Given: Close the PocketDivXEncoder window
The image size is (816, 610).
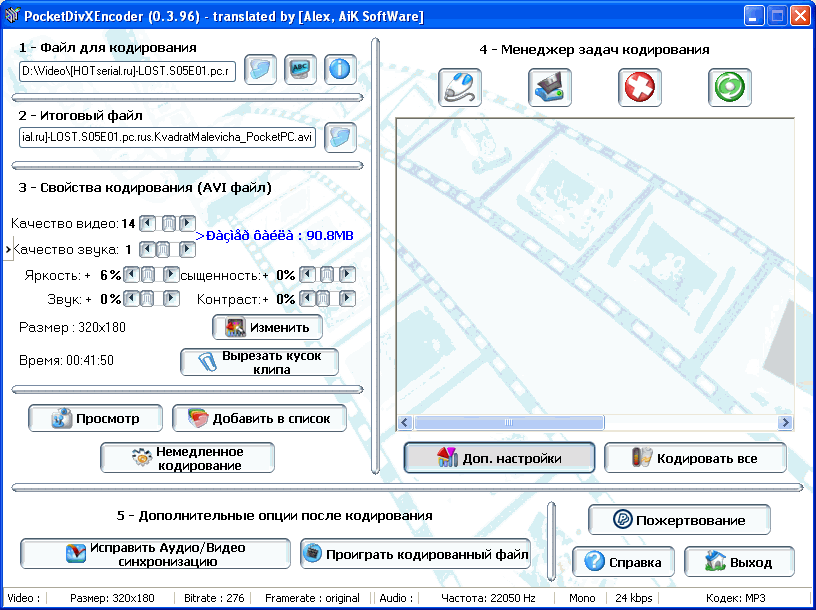Looking at the screenshot, I should click(x=800, y=16).
